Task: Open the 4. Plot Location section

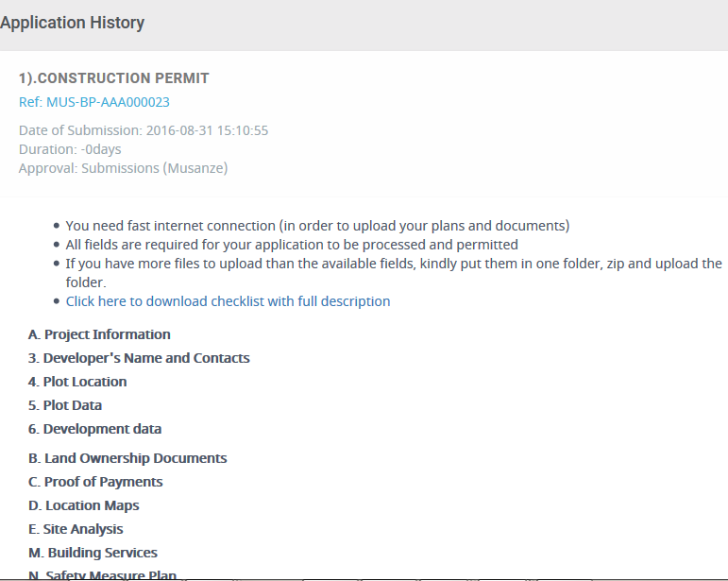Action: (x=77, y=382)
